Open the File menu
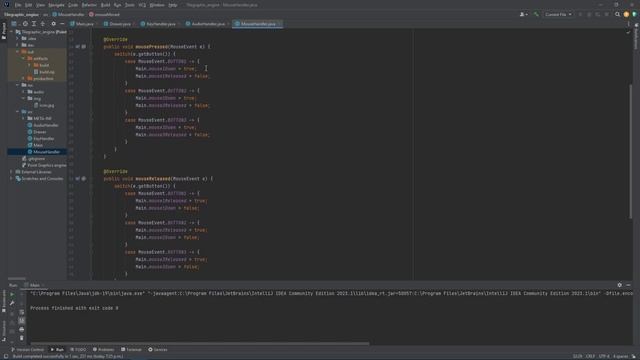 click(x=18, y=5)
